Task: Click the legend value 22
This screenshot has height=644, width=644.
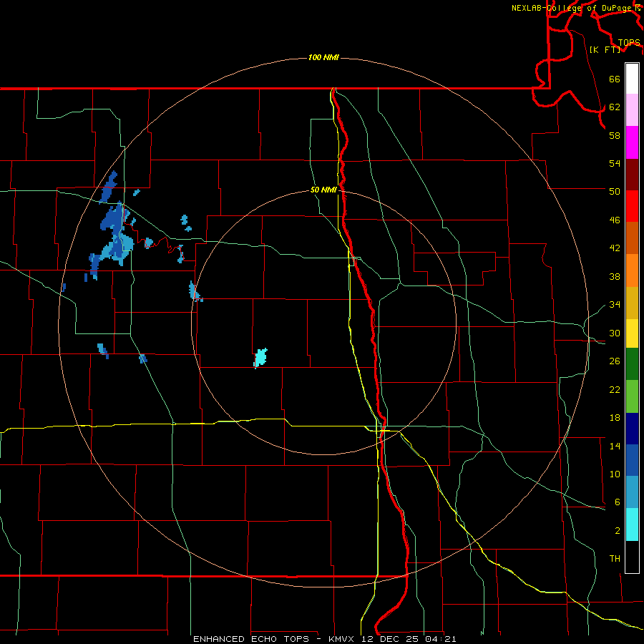Action: (615, 389)
